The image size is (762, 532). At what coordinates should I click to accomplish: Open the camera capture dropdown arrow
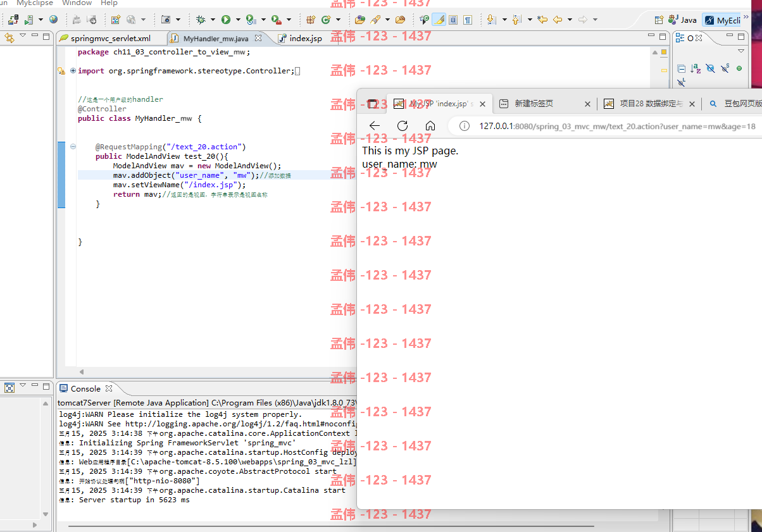[x=178, y=20]
